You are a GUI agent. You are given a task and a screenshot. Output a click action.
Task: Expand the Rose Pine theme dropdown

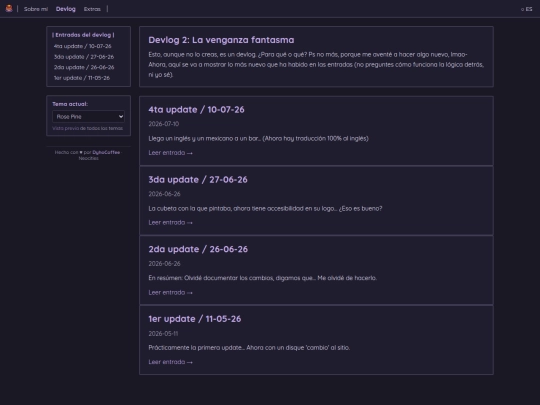pos(89,116)
